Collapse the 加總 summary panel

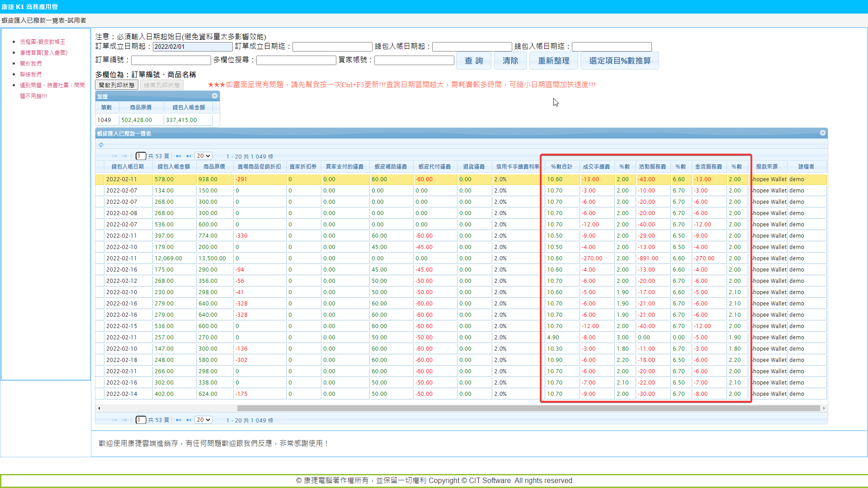coord(215,96)
